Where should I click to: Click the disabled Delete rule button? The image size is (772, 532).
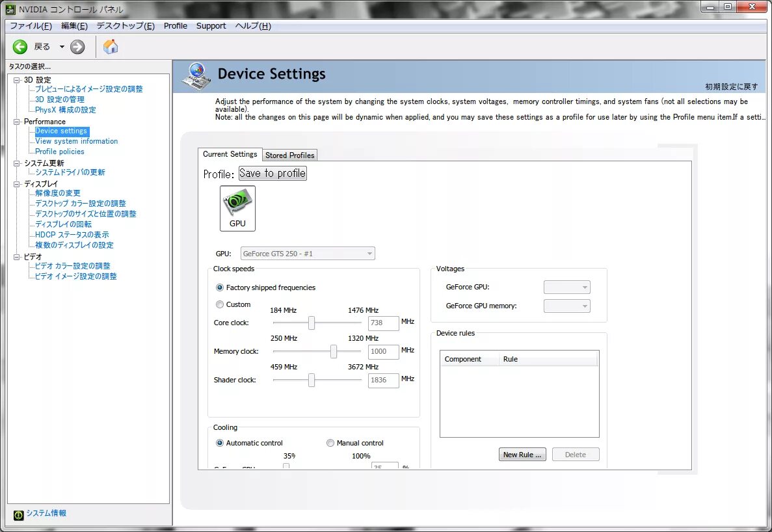[576, 454]
